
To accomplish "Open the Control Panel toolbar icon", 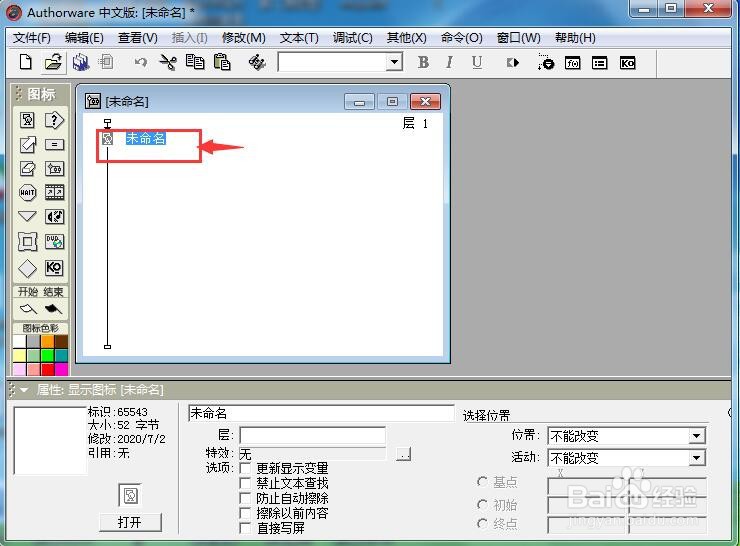I will pos(546,62).
